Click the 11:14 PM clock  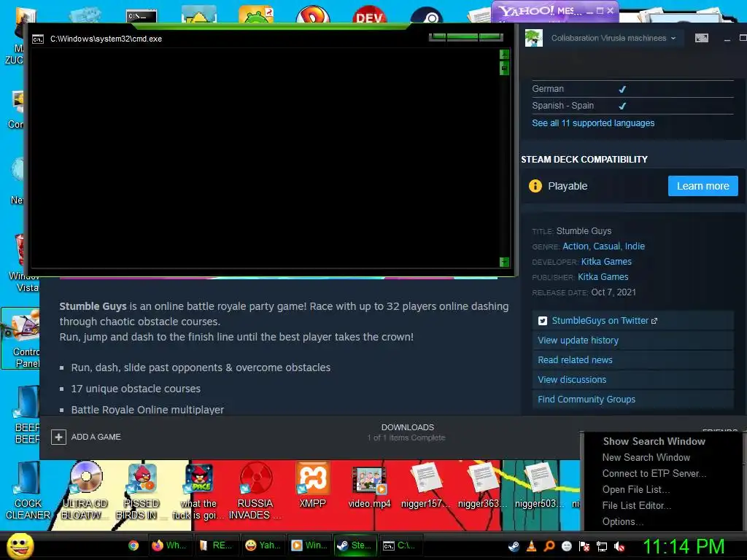tap(684, 547)
